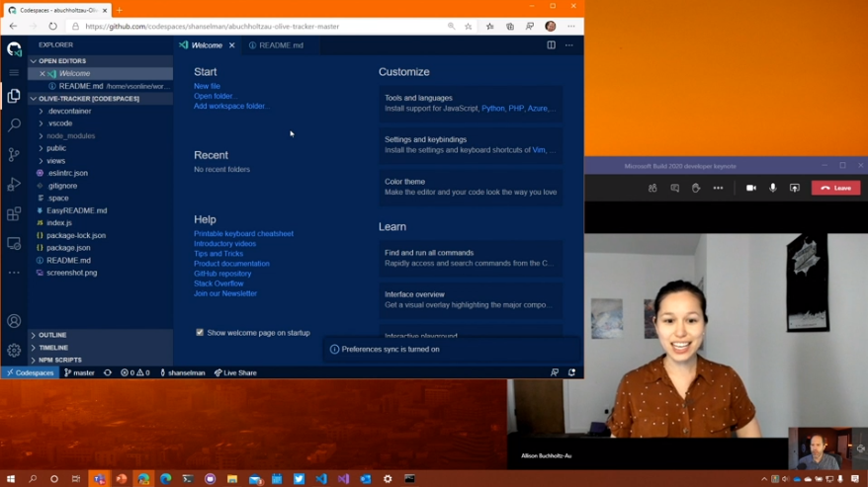The height and width of the screenshot is (487, 868).
Task: Open the Run and Debug view
Action: 14,185
